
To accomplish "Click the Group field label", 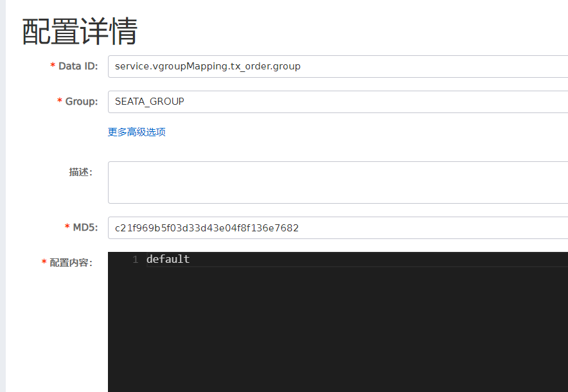I will (x=80, y=101).
